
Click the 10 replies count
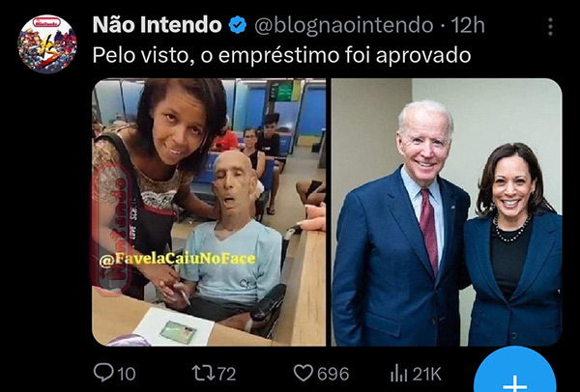point(127,374)
